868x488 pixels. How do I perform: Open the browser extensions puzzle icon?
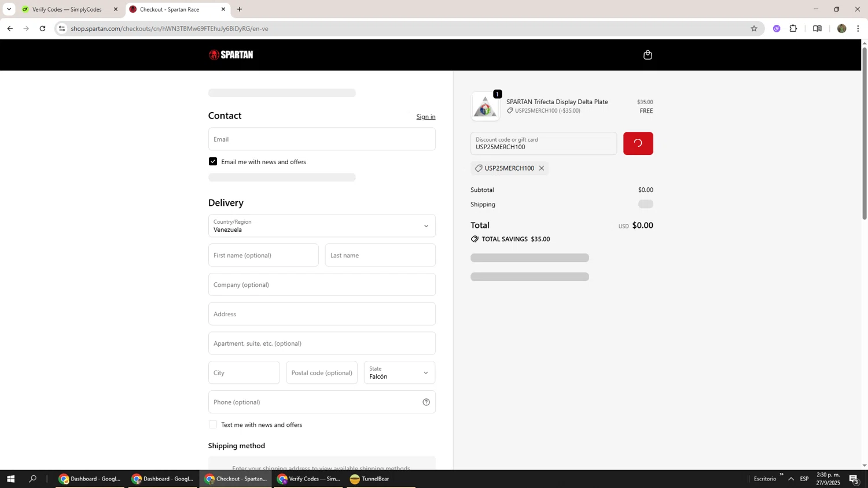(x=793, y=28)
